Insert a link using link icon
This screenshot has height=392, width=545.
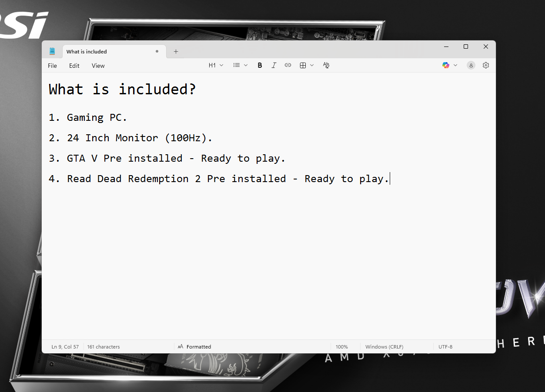tap(288, 65)
